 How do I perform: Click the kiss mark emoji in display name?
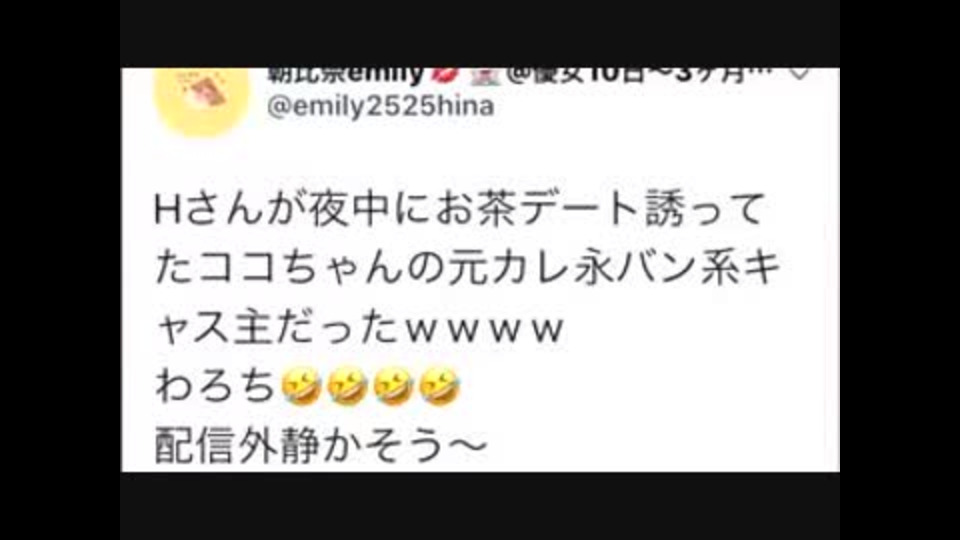(x=444, y=75)
